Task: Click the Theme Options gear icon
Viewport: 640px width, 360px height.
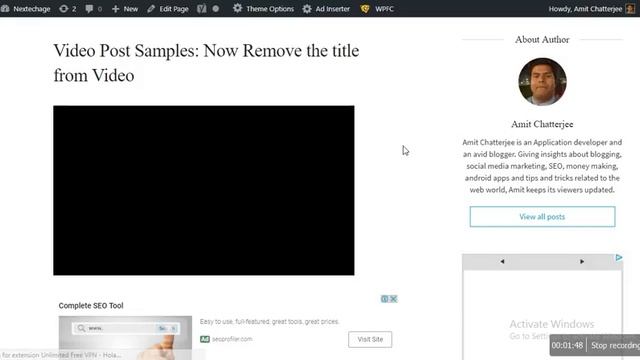Action: [x=237, y=8]
